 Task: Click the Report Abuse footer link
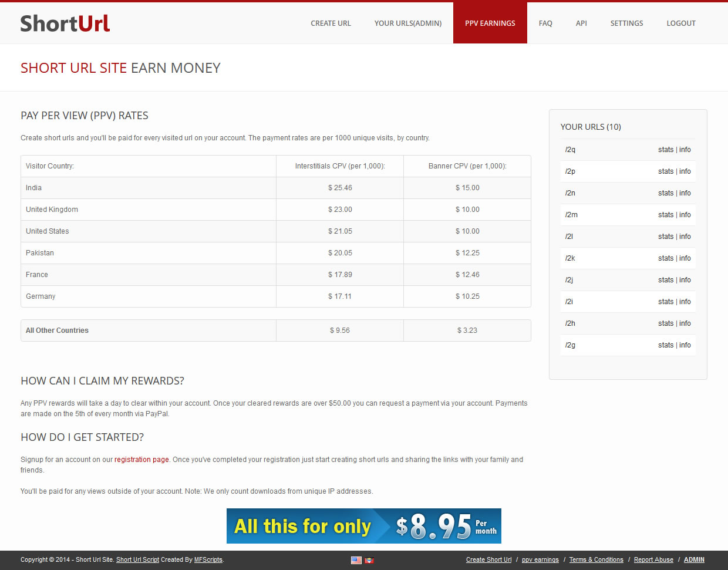[653, 560]
